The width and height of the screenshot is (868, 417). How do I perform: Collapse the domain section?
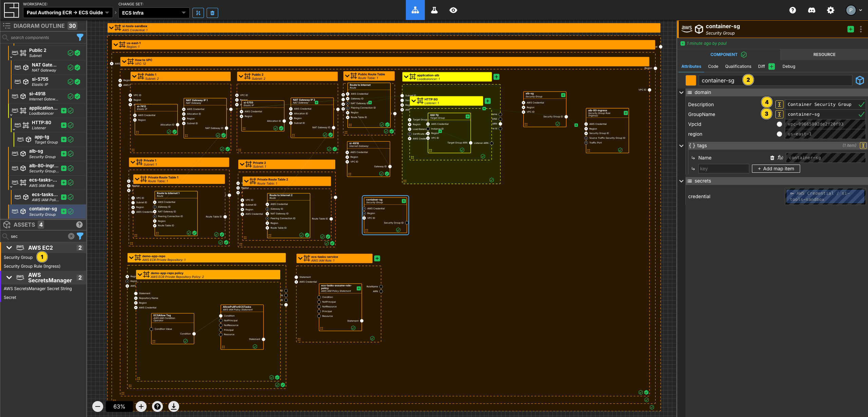click(681, 92)
